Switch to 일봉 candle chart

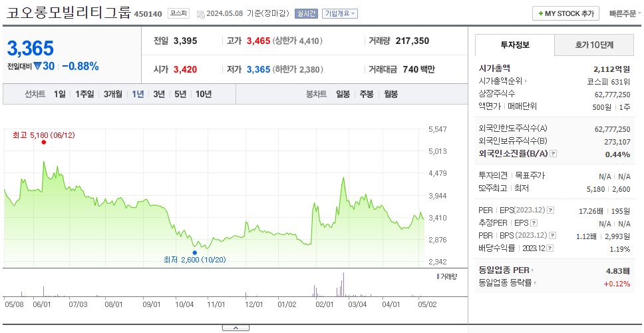tap(343, 94)
